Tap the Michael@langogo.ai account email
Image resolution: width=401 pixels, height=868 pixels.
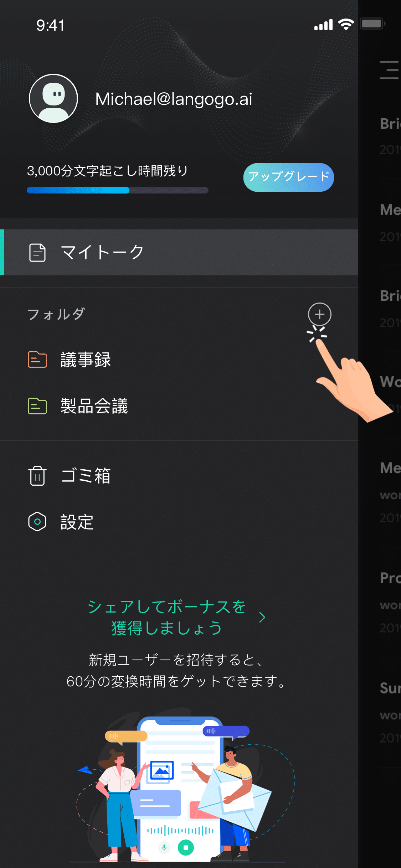[174, 99]
